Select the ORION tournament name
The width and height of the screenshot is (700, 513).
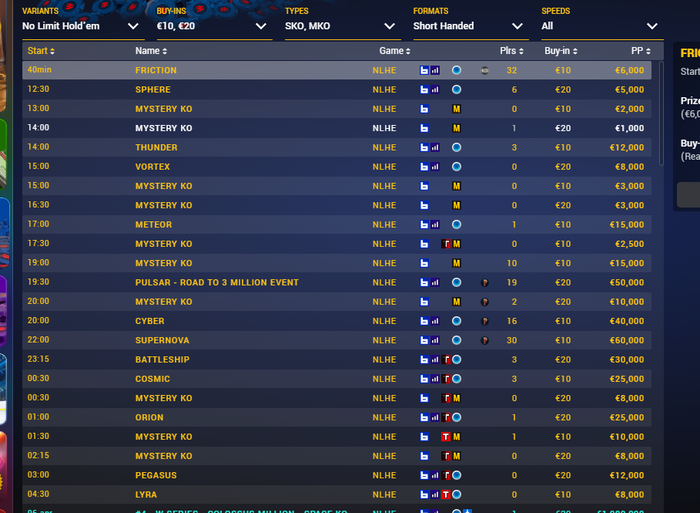(x=149, y=417)
